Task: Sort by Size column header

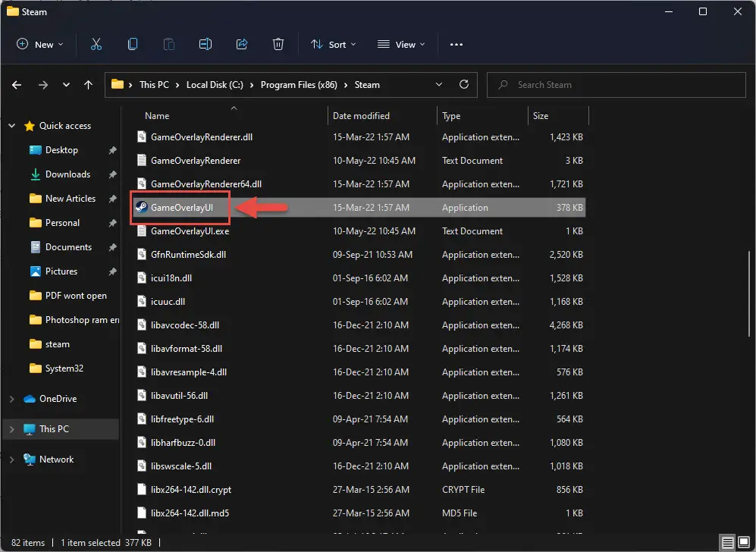Action: point(541,116)
